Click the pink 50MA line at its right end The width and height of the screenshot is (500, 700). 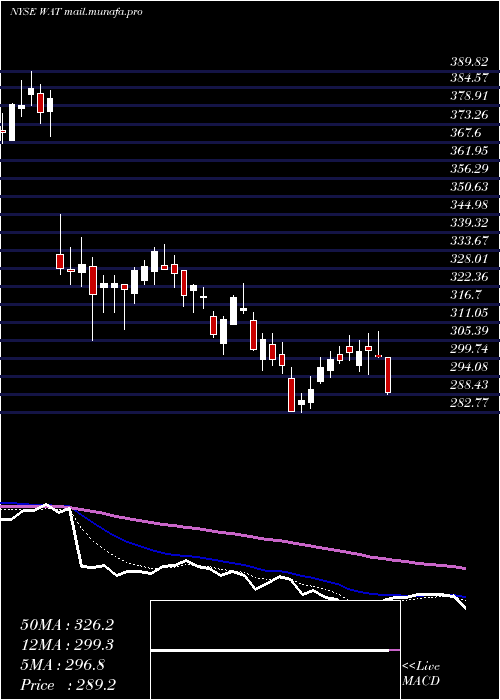pyautogui.click(x=463, y=568)
